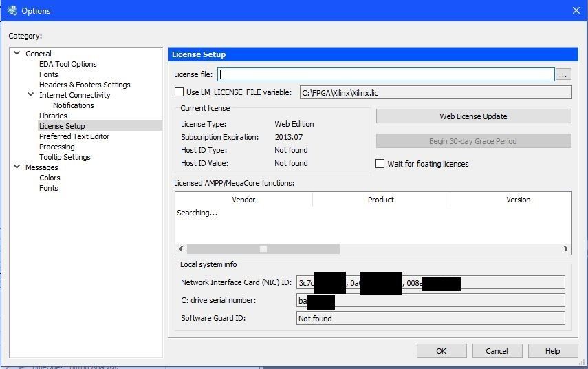Cancel the Options dialog
The width and height of the screenshot is (588, 369).
(497, 351)
